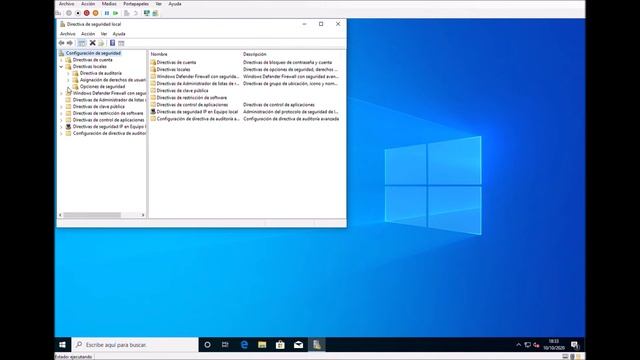
Task: Open Microsoft Store from the taskbar
Action: pos(280,345)
